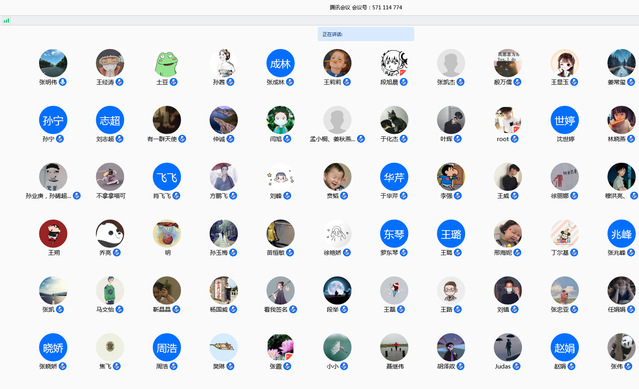Click the muted mic icon next to Judas
This screenshot has width=639, height=389.
[x=516, y=366]
